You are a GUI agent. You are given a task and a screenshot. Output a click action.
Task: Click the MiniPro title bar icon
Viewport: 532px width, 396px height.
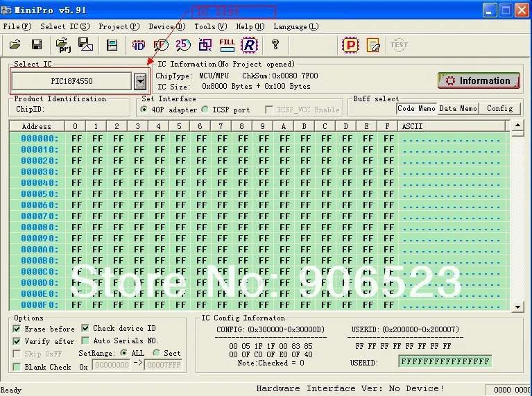click(6, 10)
